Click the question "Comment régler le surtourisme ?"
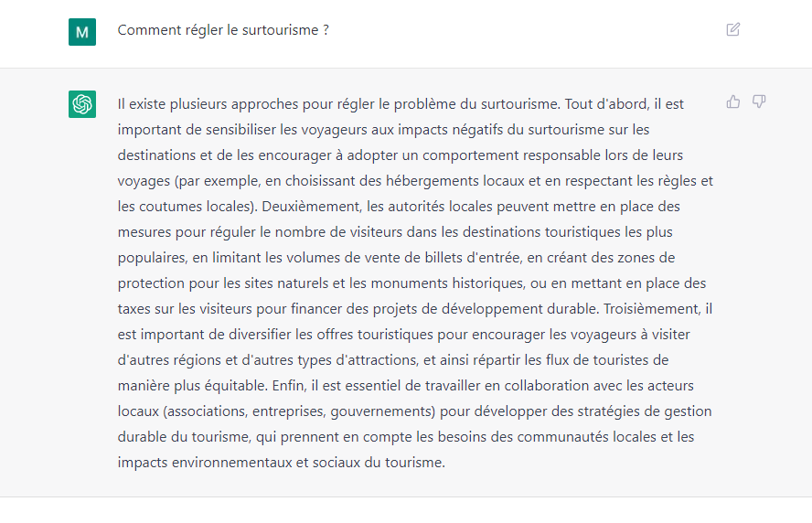Screen dimensions: 812x523 pos(223,30)
